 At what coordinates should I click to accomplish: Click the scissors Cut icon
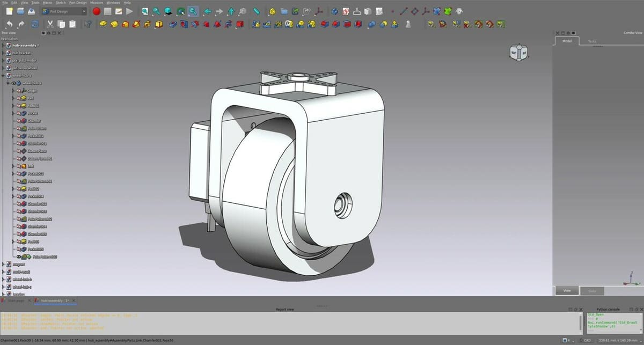tap(49, 24)
